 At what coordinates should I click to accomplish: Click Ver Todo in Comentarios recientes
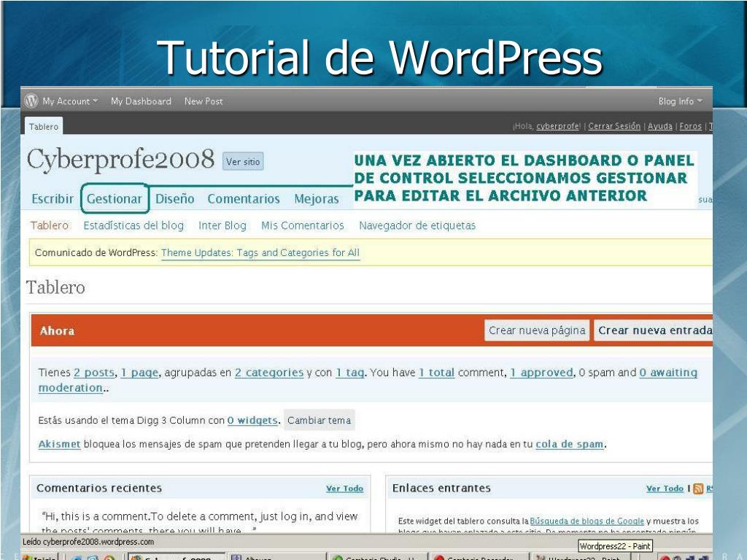coord(344,489)
